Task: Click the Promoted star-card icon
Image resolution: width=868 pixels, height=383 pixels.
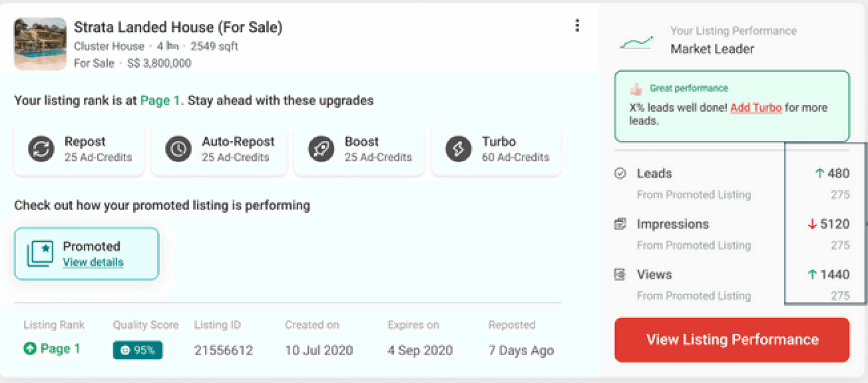Action: point(39,254)
